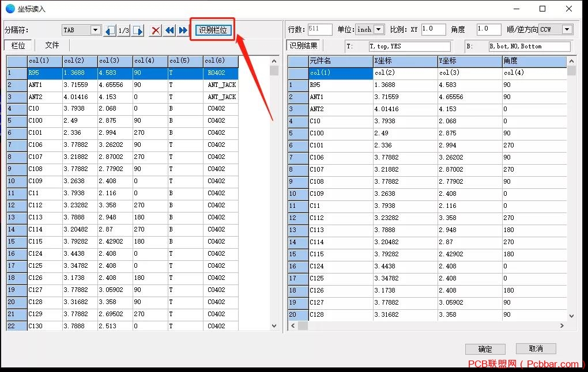
Task: Click the 取消 button
Action: (x=536, y=349)
